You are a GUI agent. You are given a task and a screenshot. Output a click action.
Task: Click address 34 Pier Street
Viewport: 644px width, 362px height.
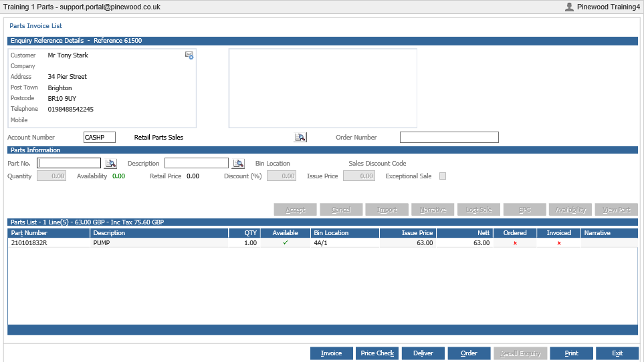point(68,77)
